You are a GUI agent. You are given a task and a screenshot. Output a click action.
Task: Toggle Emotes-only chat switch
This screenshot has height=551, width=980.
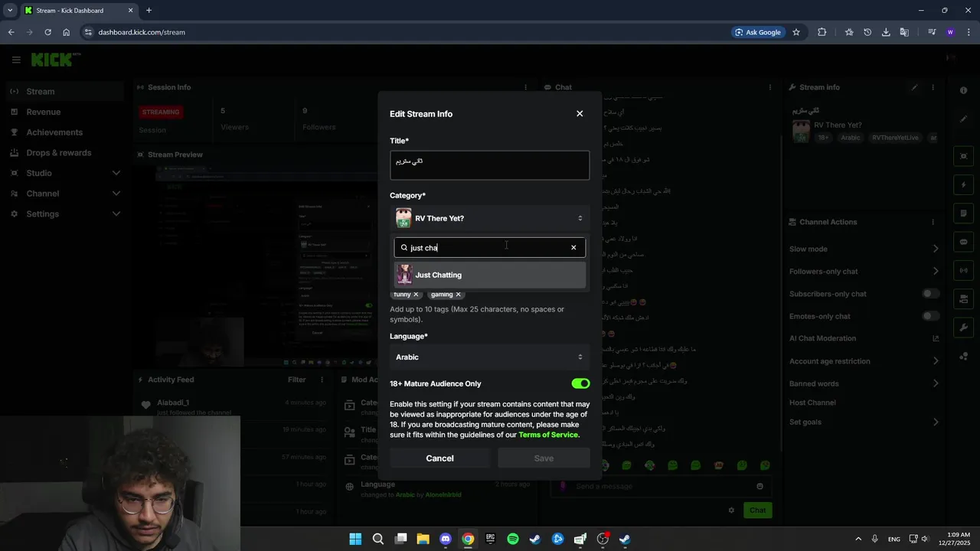coord(931,316)
